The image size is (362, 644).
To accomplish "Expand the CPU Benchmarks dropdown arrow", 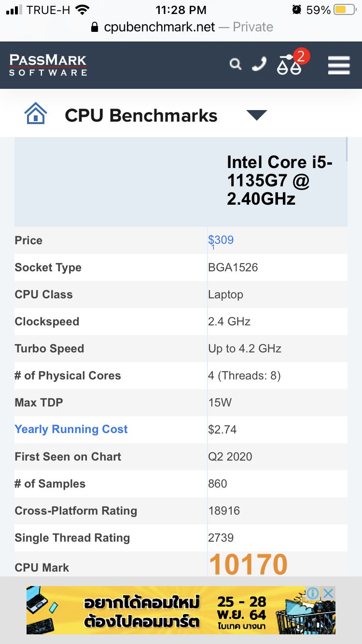I will (x=257, y=115).
